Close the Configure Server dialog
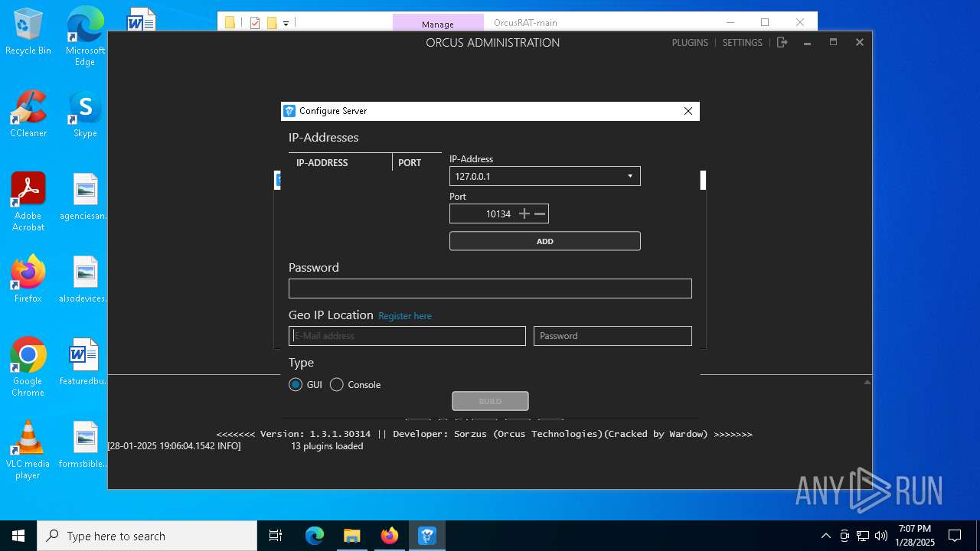 click(688, 111)
